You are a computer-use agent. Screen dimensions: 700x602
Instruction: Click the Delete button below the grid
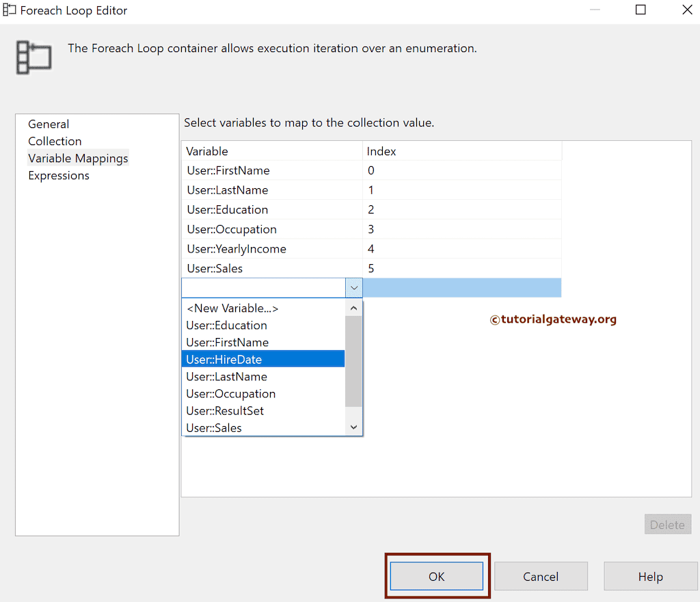(667, 524)
